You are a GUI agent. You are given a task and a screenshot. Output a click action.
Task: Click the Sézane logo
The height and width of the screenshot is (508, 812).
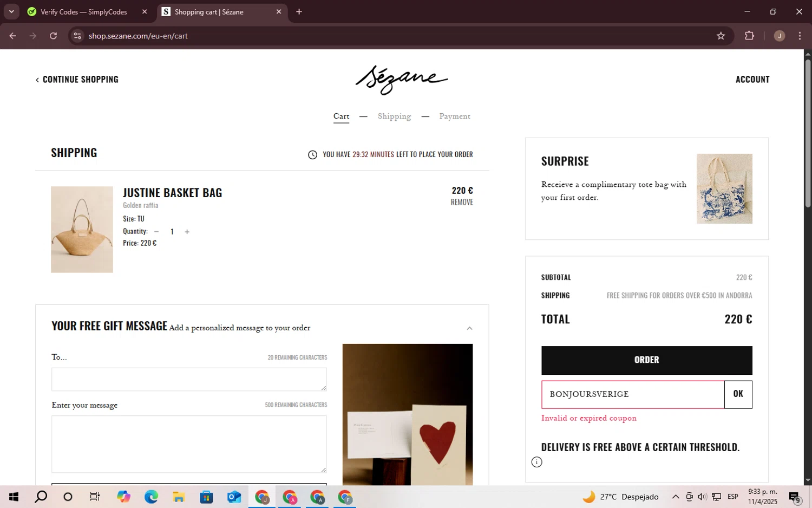pos(402,80)
